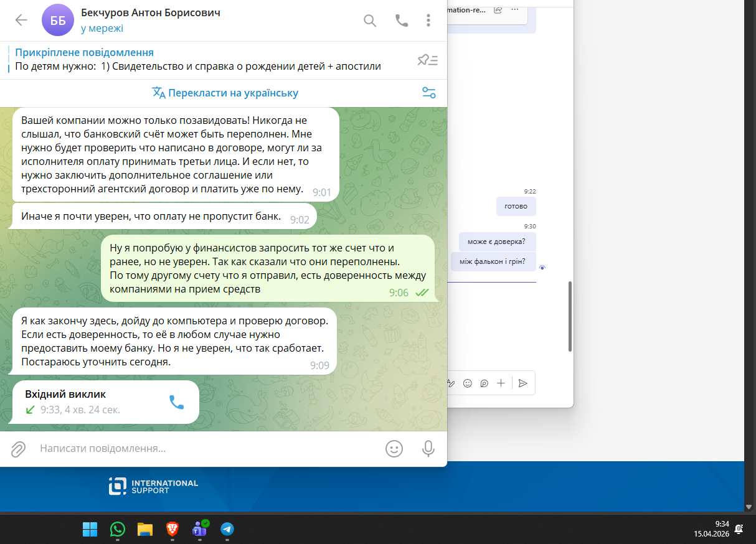Click message starting Вашей компании можно
The image size is (756, 544).
click(x=176, y=155)
